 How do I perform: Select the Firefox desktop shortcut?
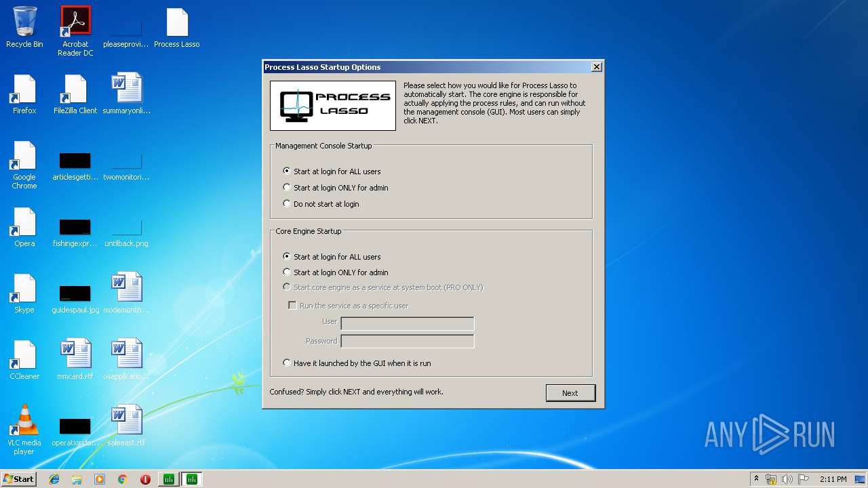pos(24,94)
